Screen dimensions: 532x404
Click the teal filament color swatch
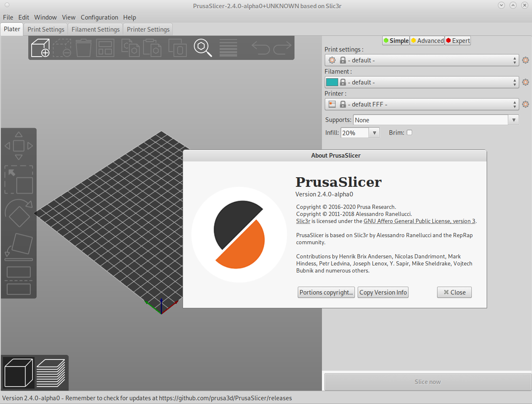click(332, 82)
